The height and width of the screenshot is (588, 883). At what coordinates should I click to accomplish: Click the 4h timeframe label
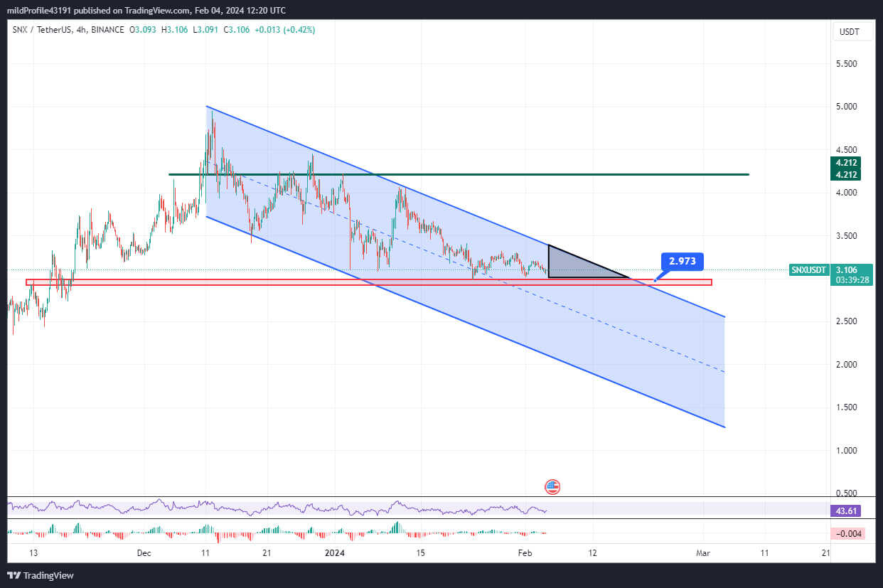[x=80, y=30]
